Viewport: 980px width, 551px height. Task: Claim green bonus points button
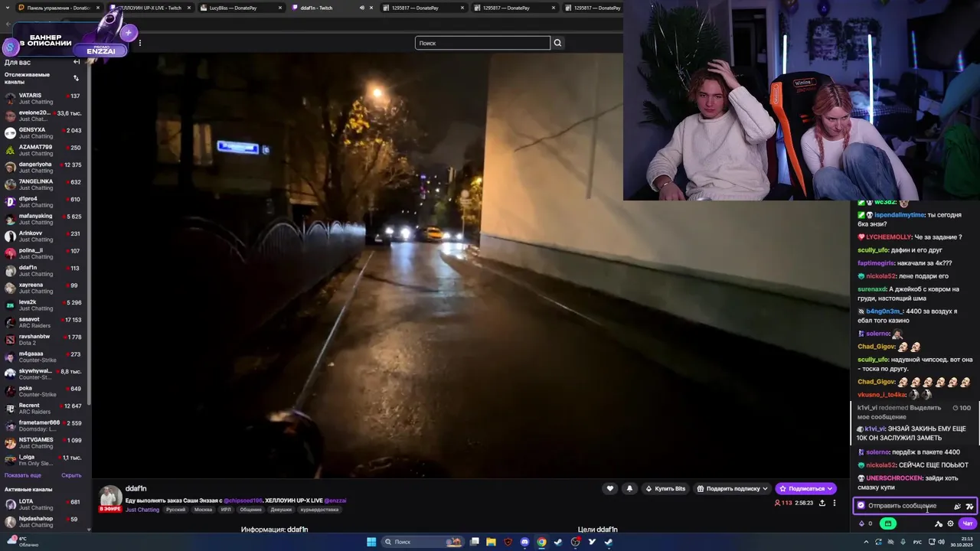(888, 523)
